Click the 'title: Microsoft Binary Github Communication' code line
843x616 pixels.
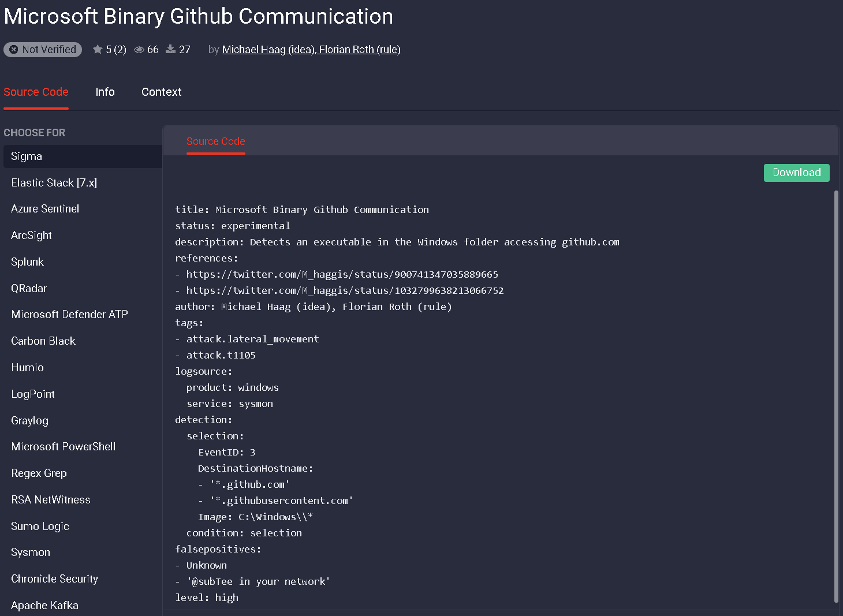coord(302,210)
